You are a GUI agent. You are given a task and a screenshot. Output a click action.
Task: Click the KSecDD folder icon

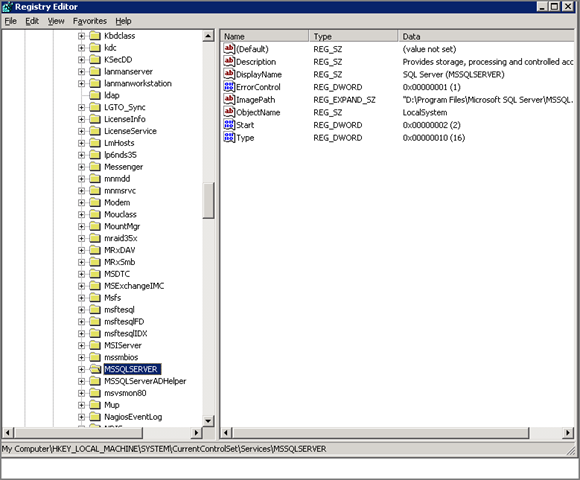[95, 60]
